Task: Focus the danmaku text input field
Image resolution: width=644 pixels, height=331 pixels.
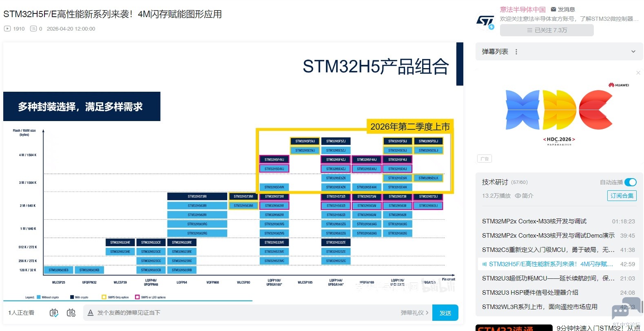Action: [247, 313]
